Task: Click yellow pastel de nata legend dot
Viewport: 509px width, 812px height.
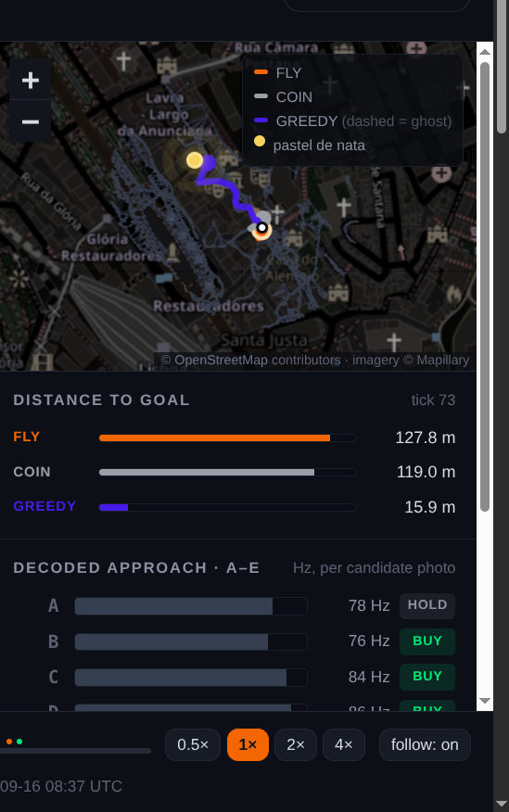Action: coord(260,142)
